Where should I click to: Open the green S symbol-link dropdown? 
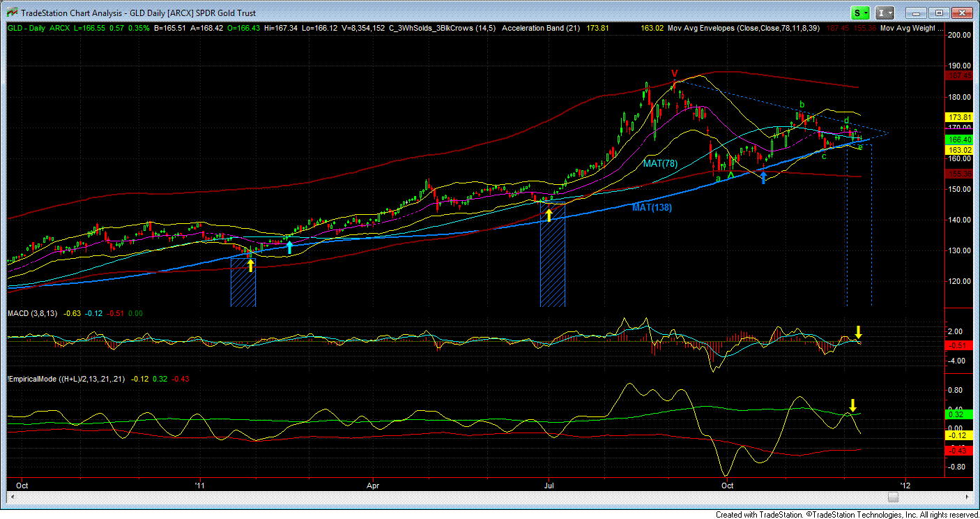[x=862, y=13]
